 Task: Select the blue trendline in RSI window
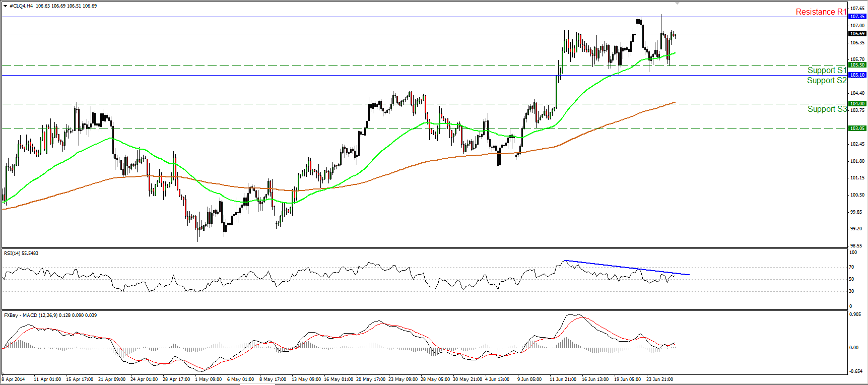click(627, 268)
